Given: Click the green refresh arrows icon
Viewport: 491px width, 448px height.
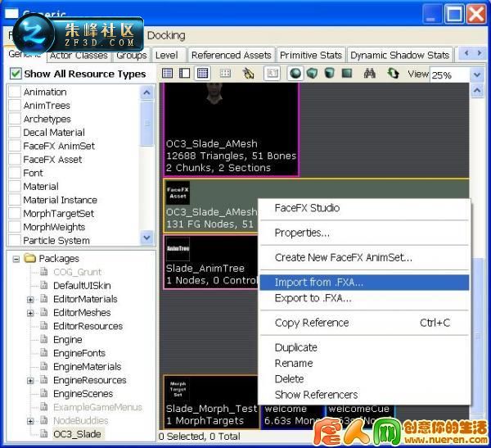Looking at the screenshot, I should coord(393,74).
